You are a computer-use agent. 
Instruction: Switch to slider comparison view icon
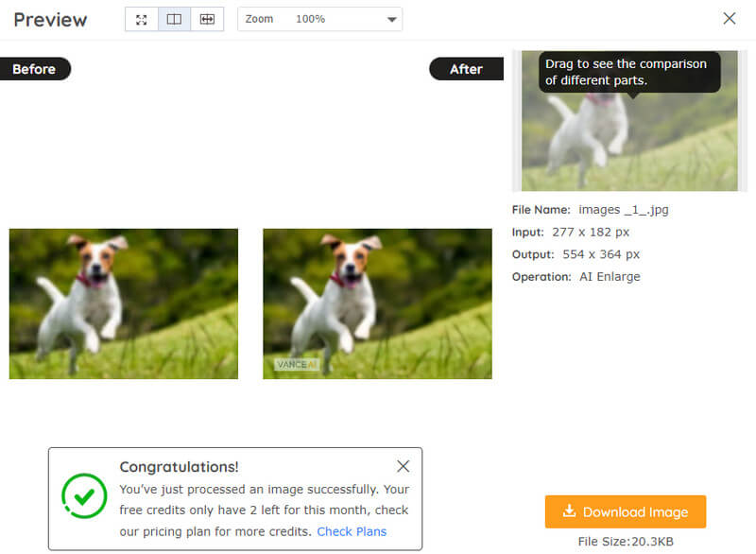coord(207,19)
